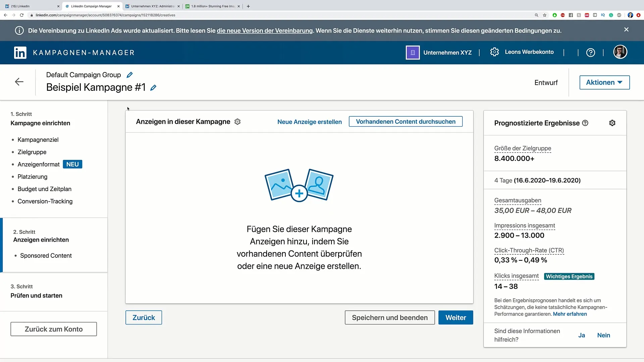Open the 'die neue Version der Vereinbarung' link
Image resolution: width=644 pixels, height=362 pixels.
(x=265, y=31)
